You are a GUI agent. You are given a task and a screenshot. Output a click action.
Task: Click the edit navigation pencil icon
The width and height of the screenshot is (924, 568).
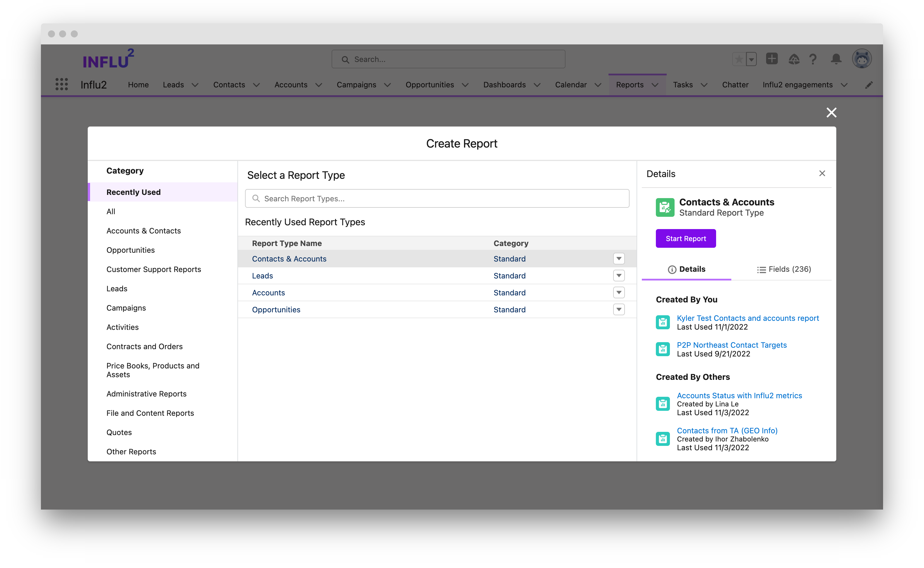[x=868, y=85]
